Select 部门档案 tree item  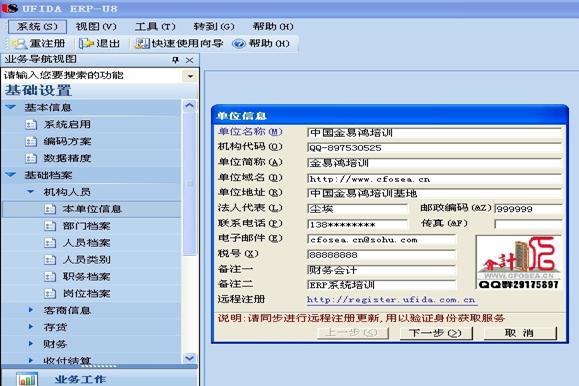click(x=86, y=226)
